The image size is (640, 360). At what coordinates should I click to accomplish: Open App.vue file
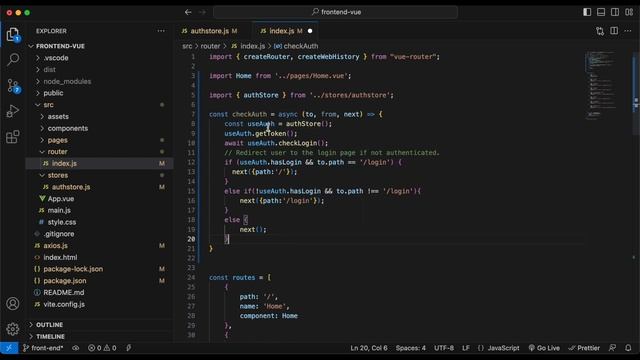pyautogui.click(x=60, y=199)
